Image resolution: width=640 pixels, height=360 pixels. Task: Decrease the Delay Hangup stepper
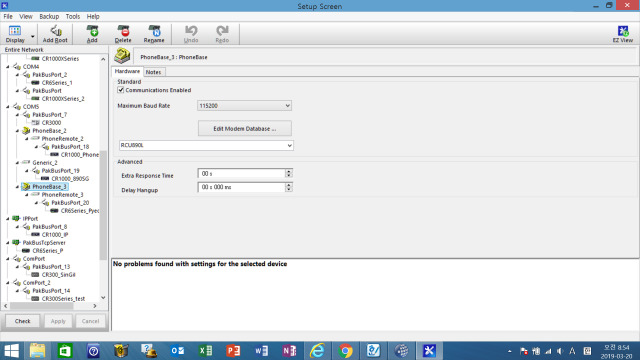[289, 190]
